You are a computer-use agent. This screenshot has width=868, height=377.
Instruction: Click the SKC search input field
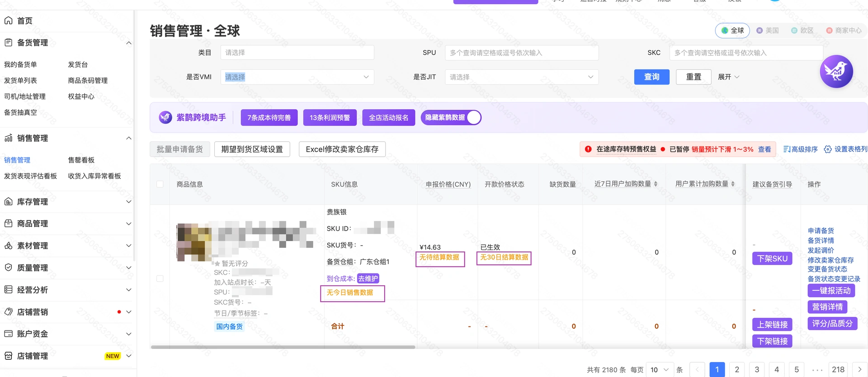point(746,52)
